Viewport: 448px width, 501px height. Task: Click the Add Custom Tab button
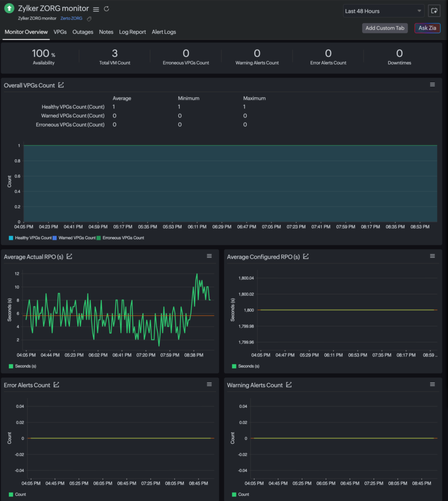[x=385, y=28]
